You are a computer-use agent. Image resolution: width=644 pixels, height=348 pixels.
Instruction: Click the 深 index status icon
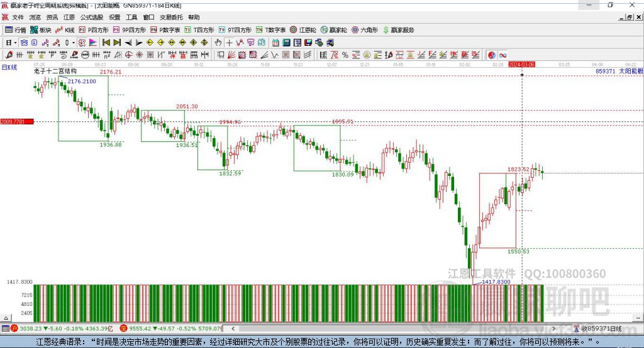point(124,329)
